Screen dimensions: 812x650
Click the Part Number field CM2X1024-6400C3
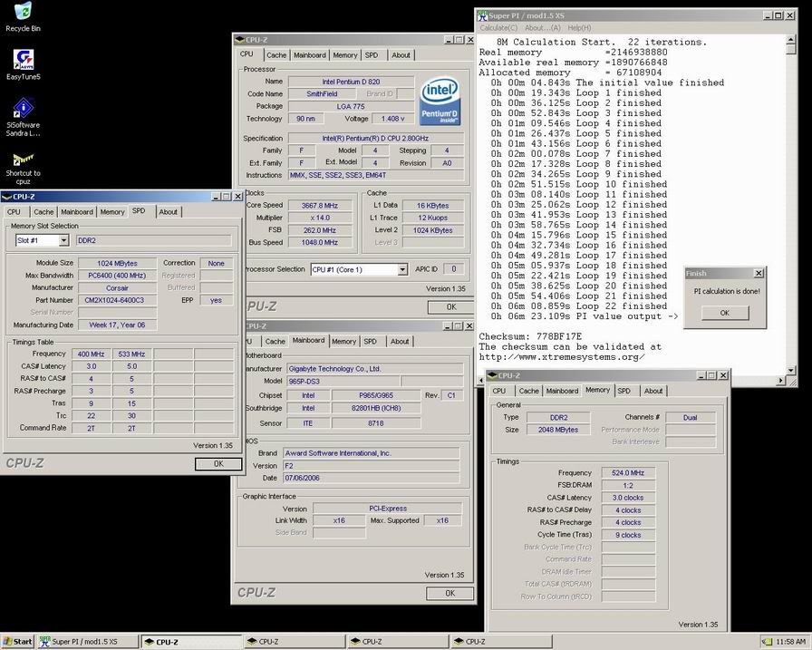click(117, 300)
